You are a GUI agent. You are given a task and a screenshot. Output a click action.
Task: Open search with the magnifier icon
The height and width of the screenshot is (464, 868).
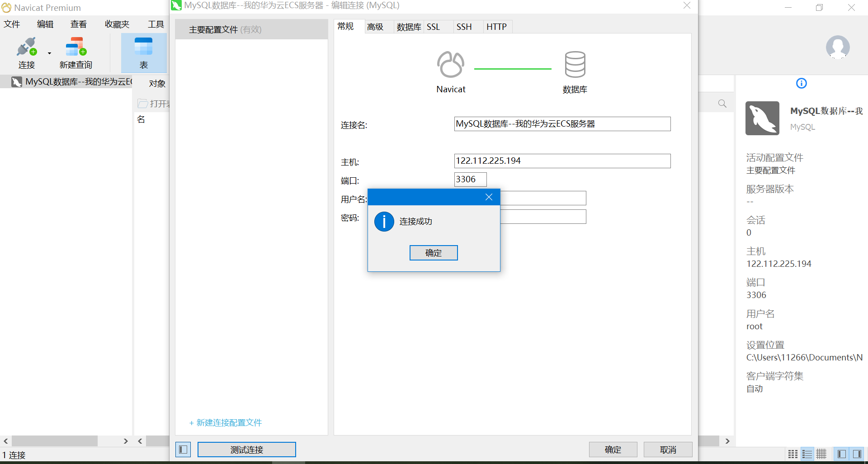coord(722,103)
